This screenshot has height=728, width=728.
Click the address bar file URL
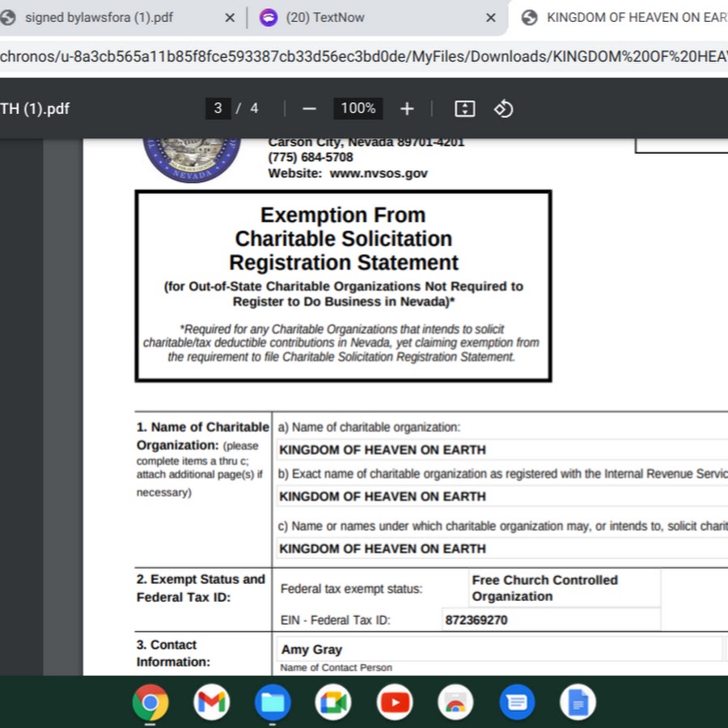(x=364, y=57)
